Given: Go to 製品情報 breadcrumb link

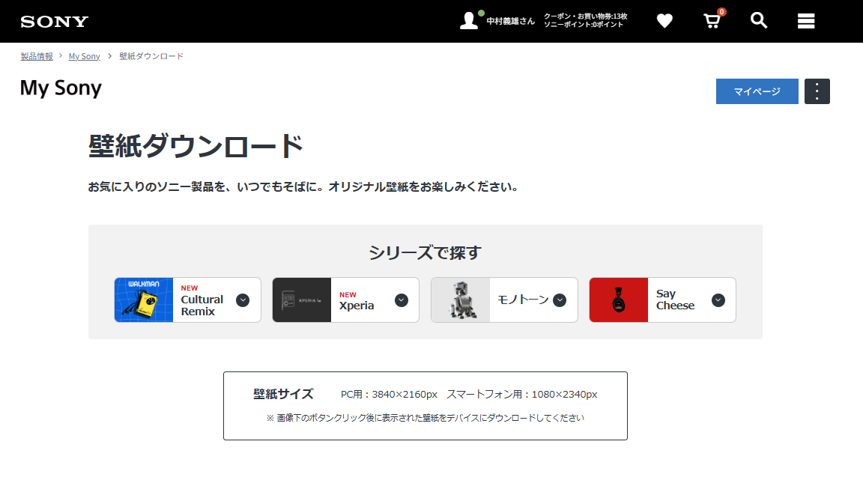Looking at the screenshot, I should pyautogui.click(x=37, y=56).
